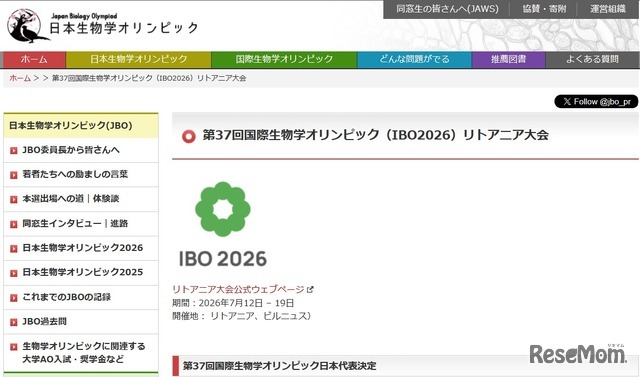Click external-link icon after 公式ウェブページ
The width and height of the screenshot is (640, 377).
(x=310, y=289)
